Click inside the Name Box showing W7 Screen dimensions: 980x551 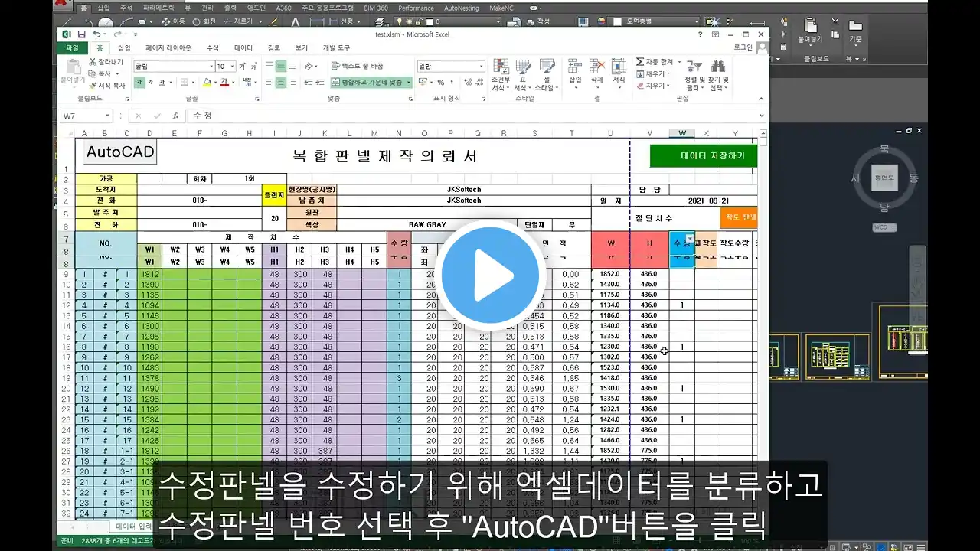[81, 116]
